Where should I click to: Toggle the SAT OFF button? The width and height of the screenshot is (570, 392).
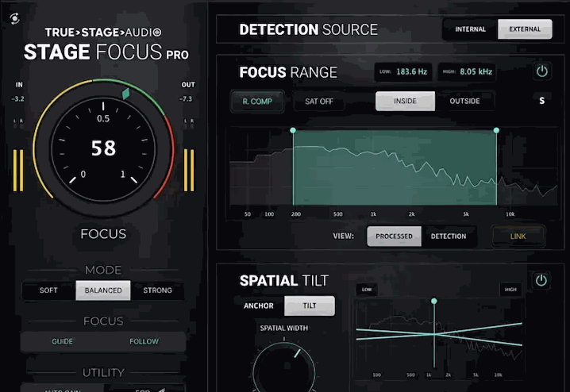(319, 102)
